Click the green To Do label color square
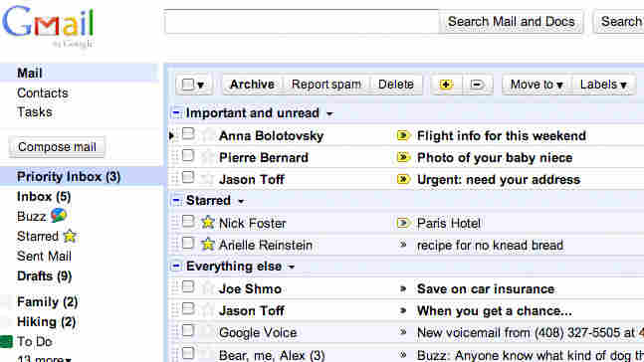The image size is (644, 362). click(6, 341)
